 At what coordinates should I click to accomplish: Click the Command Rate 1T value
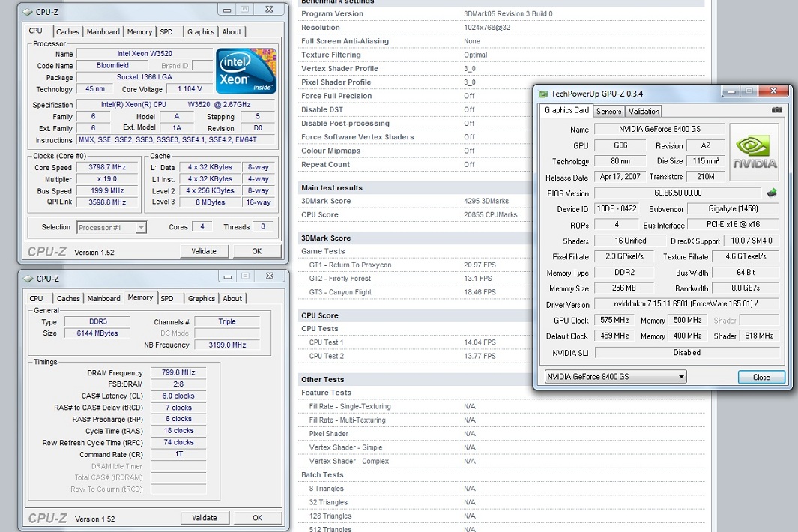pyautogui.click(x=178, y=454)
